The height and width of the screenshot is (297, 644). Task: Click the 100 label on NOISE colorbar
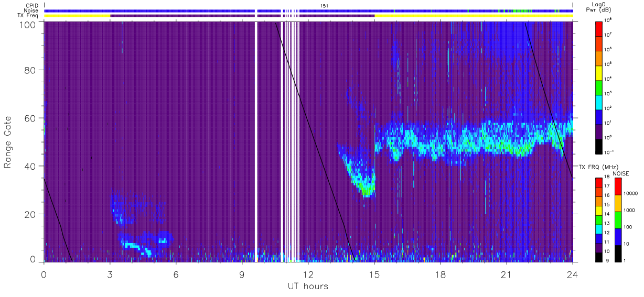click(629, 227)
